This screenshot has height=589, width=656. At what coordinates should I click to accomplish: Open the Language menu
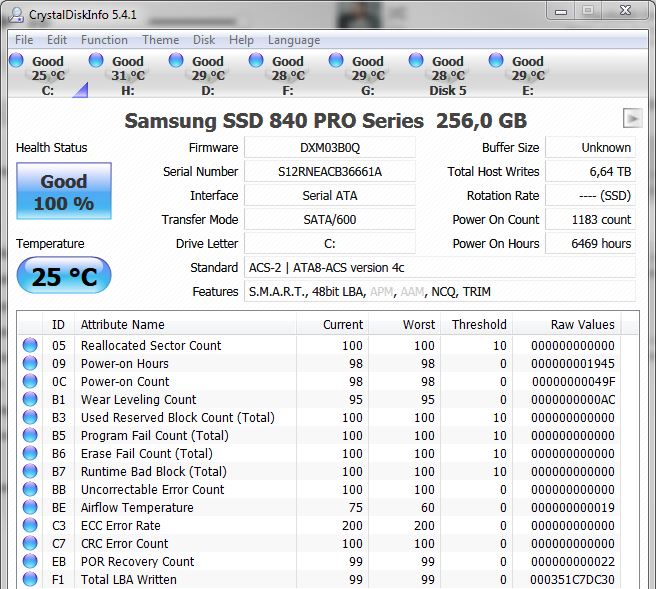294,40
